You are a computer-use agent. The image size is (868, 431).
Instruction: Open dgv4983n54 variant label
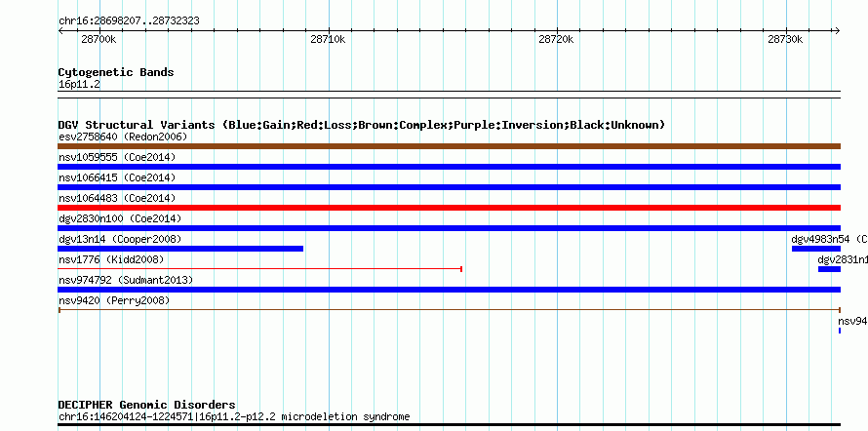[x=829, y=239]
